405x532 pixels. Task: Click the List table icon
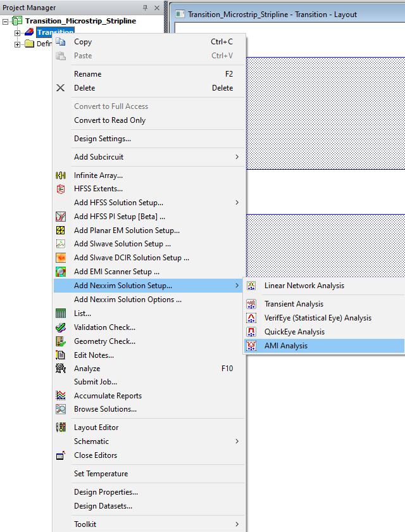pyautogui.click(x=61, y=313)
